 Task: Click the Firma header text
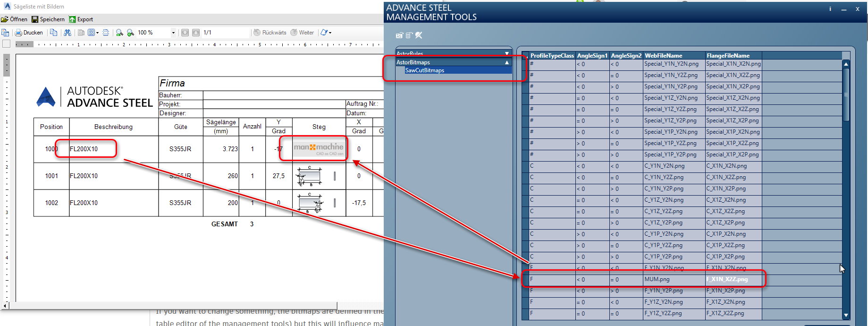point(172,84)
